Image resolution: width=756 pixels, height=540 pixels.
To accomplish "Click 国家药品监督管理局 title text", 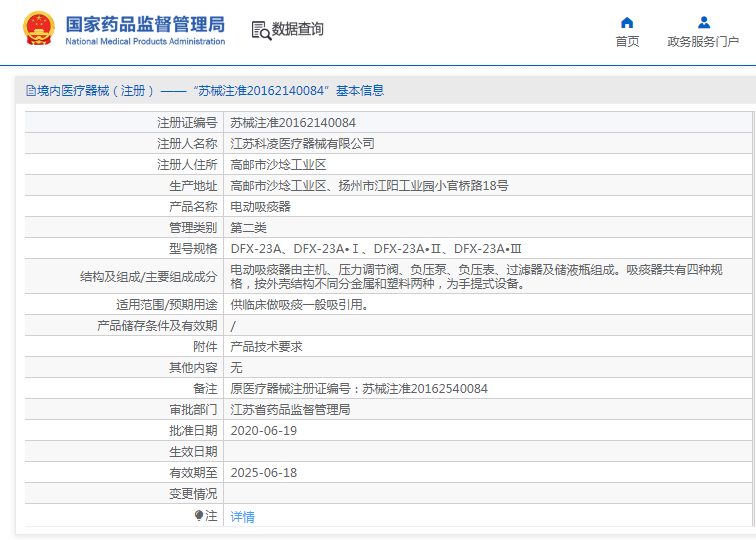I will point(145,24).
